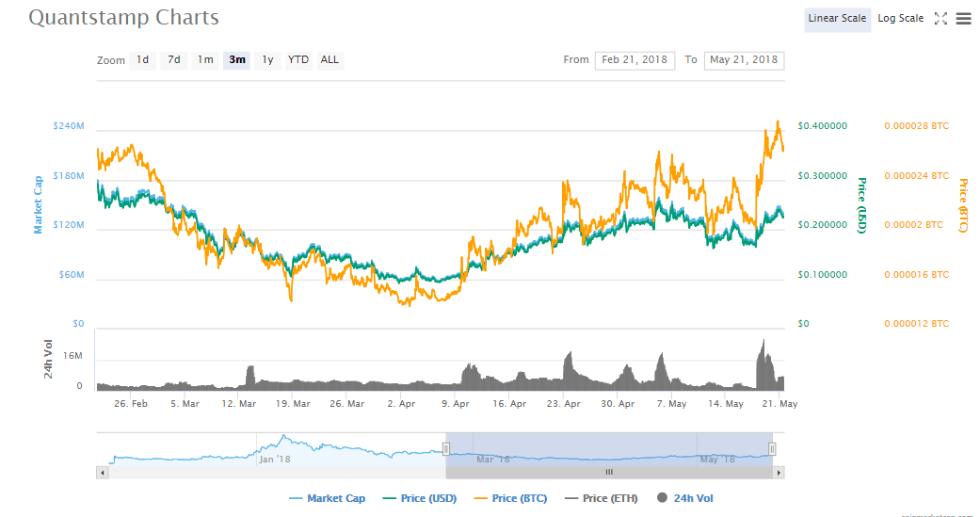Image resolution: width=980 pixels, height=517 pixels.
Task: Select the 3m zoom range
Action: click(x=236, y=60)
